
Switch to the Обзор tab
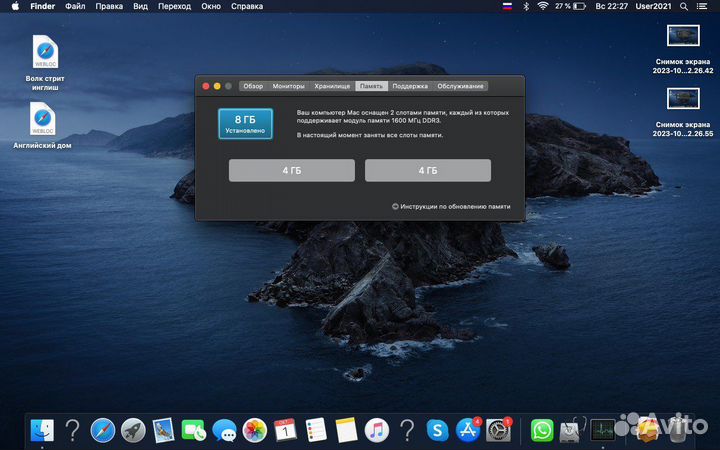(253, 86)
